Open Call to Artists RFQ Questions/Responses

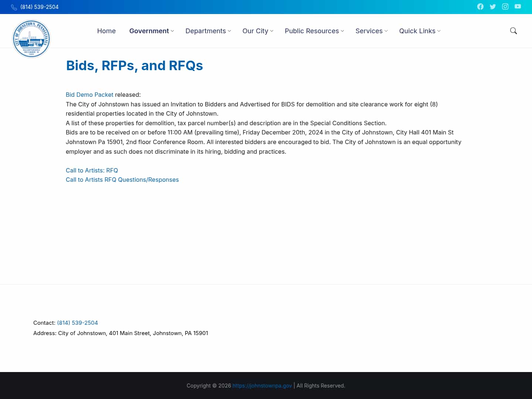coord(122,180)
